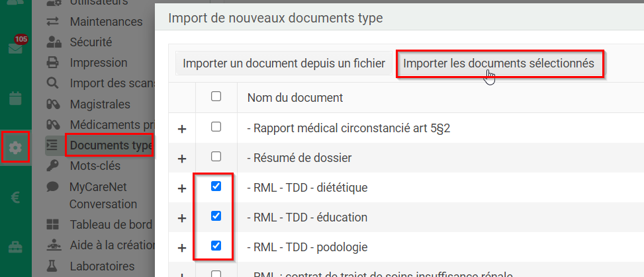Expand the RML - TDD - éducation row
This screenshot has width=644, height=277.
[x=182, y=218]
